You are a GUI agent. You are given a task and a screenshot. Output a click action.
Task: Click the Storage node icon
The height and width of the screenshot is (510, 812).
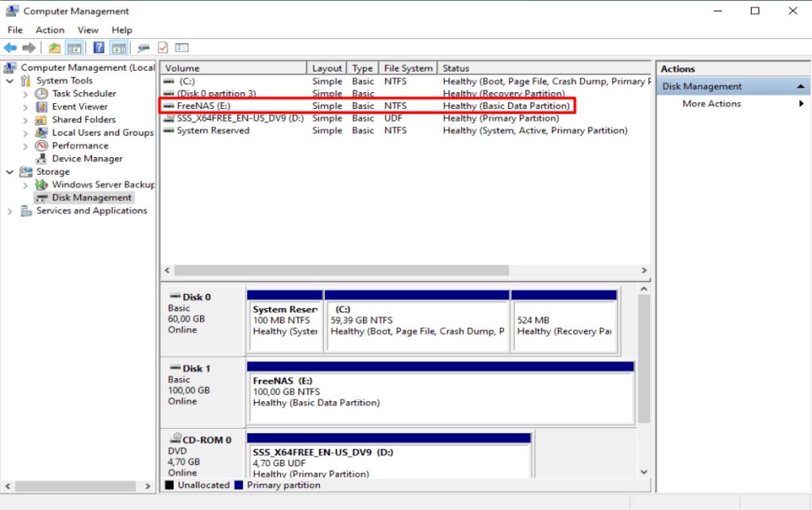pyautogui.click(x=26, y=172)
